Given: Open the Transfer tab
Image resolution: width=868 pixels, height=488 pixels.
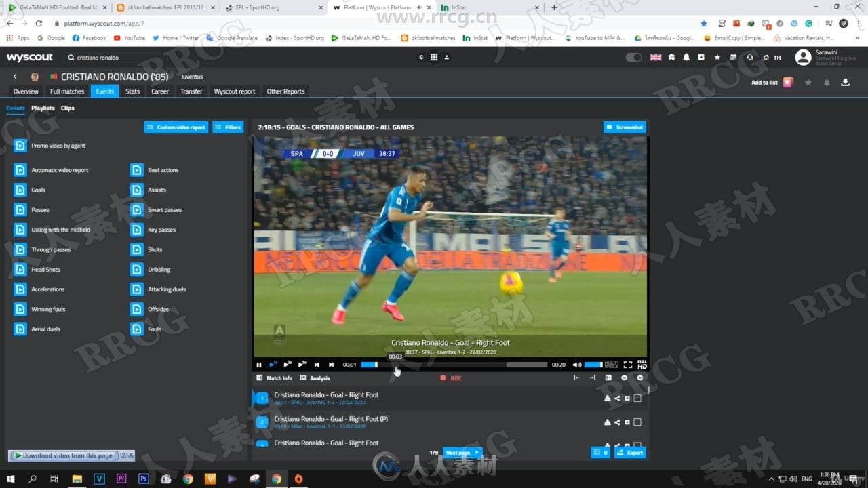Looking at the screenshot, I should pos(191,91).
